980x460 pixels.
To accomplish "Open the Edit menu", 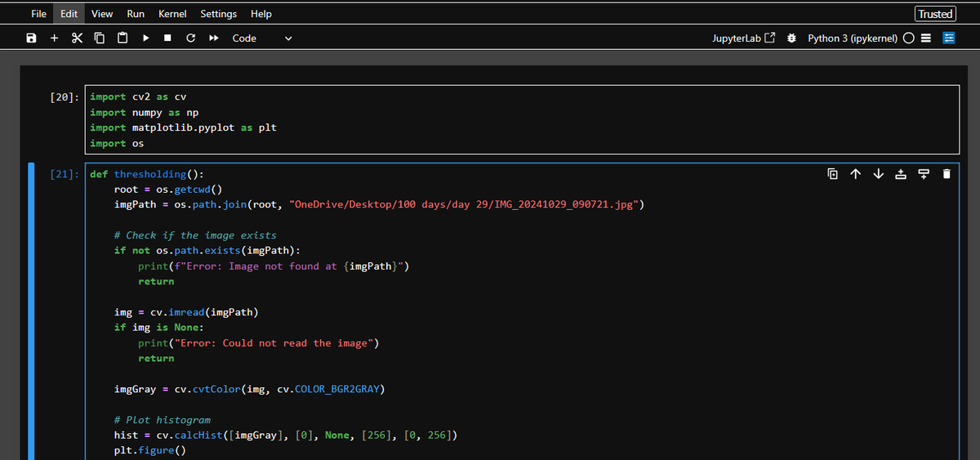I will pos(69,14).
